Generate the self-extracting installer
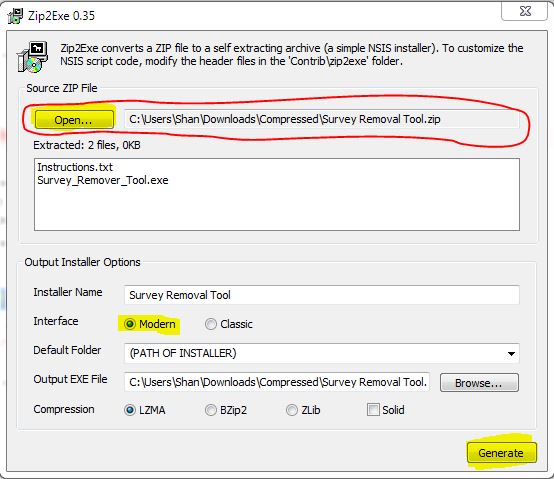 501,453
